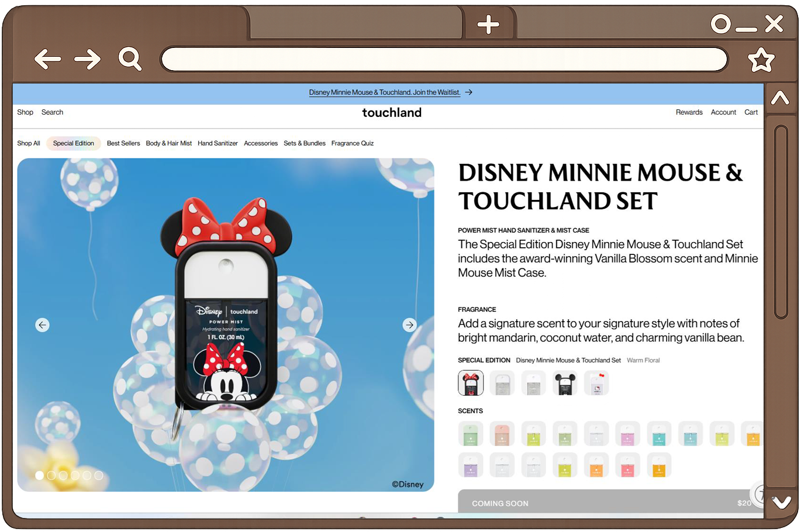Show the previous product image with left arrow
Image resolution: width=801 pixels, height=532 pixels.
click(42, 325)
